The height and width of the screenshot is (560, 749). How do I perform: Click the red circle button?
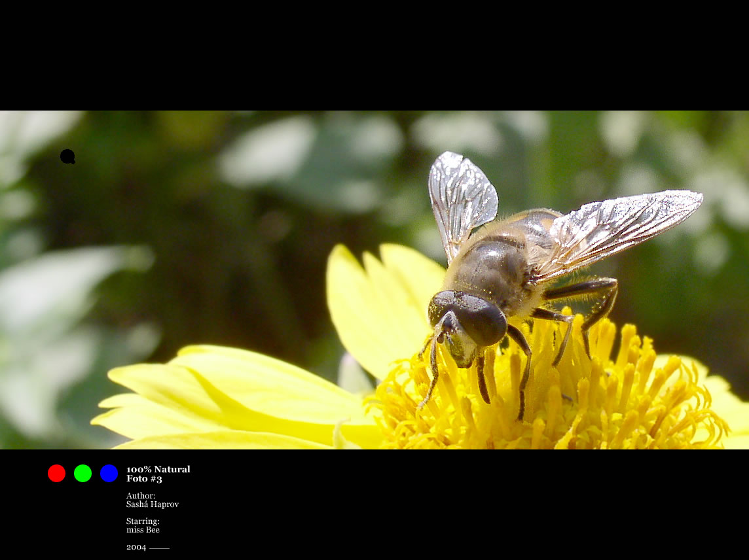point(56,473)
